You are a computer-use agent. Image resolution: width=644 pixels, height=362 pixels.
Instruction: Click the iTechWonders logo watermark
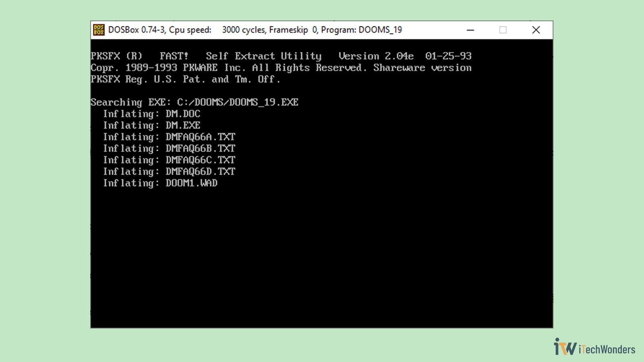(594, 347)
